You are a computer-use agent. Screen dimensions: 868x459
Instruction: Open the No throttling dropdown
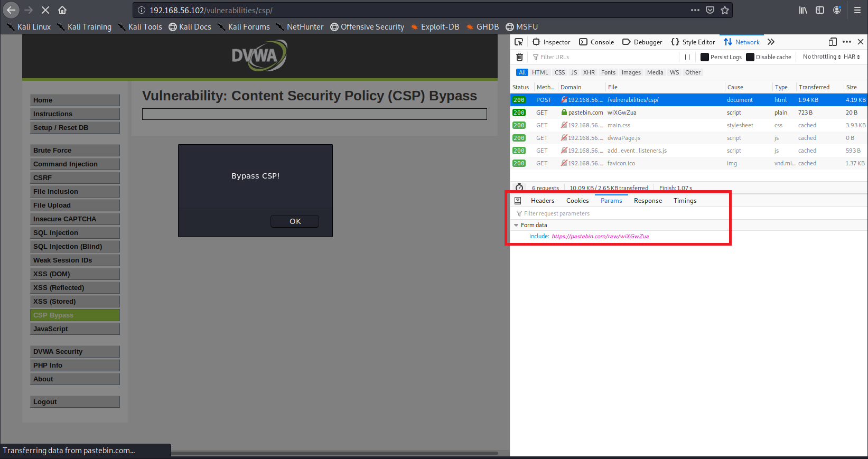(822, 57)
